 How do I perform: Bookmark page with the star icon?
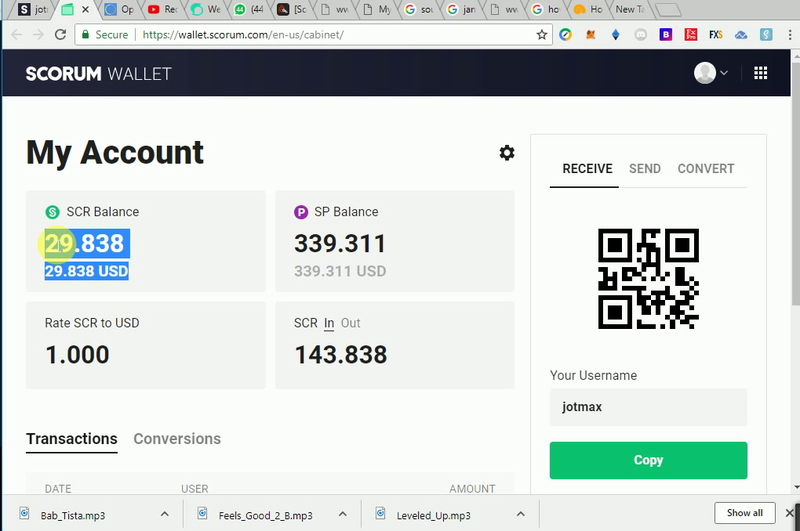pyautogui.click(x=541, y=35)
